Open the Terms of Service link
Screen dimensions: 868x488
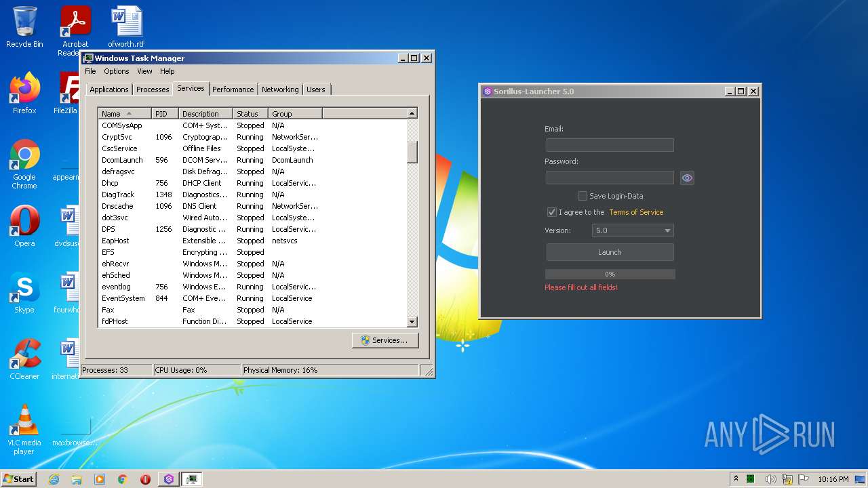coord(636,212)
